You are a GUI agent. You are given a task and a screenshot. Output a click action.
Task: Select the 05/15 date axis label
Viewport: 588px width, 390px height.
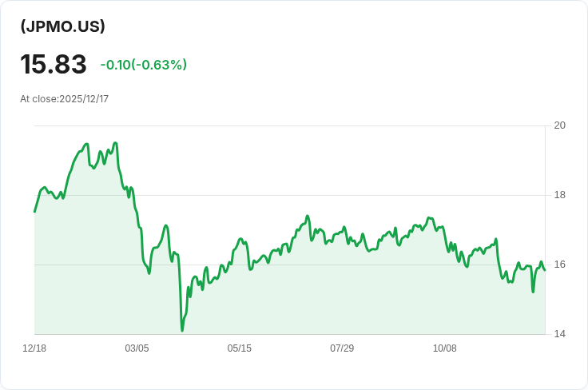pyautogui.click(x=239, y=348)
